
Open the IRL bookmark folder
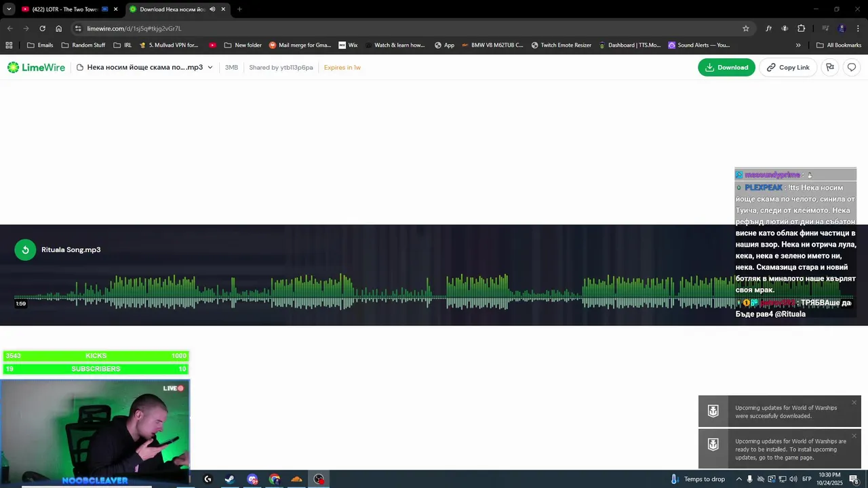(123, 45)
